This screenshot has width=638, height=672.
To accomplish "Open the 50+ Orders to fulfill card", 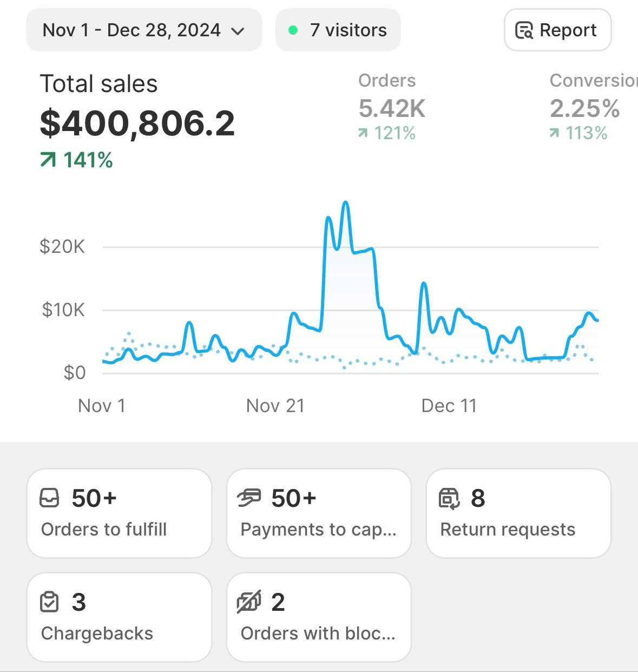I will (x=119, y=513).
